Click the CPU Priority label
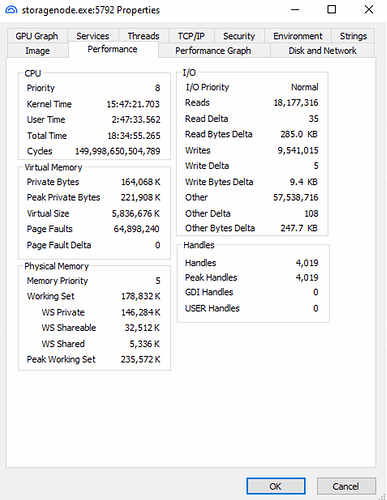This screenshot has width=387, height=500. [41, 88]
